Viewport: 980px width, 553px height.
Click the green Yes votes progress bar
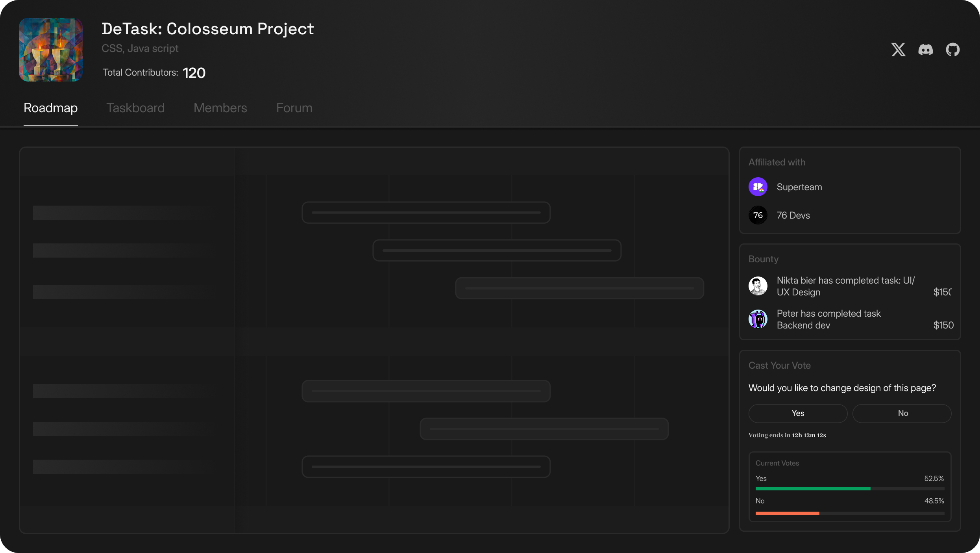[x=813, y=488]
